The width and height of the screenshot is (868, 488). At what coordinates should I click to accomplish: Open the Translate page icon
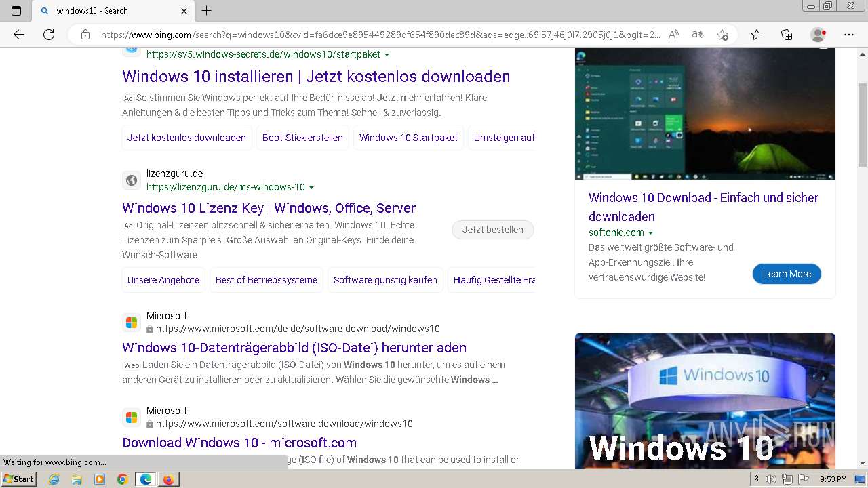(698, 35)
